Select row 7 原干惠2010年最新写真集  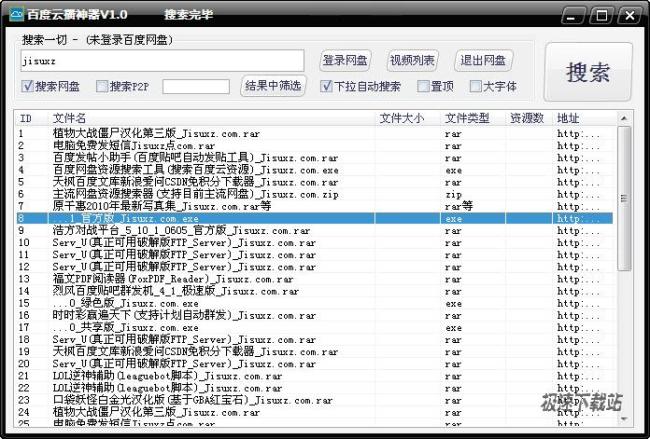[x=314, y=206]
